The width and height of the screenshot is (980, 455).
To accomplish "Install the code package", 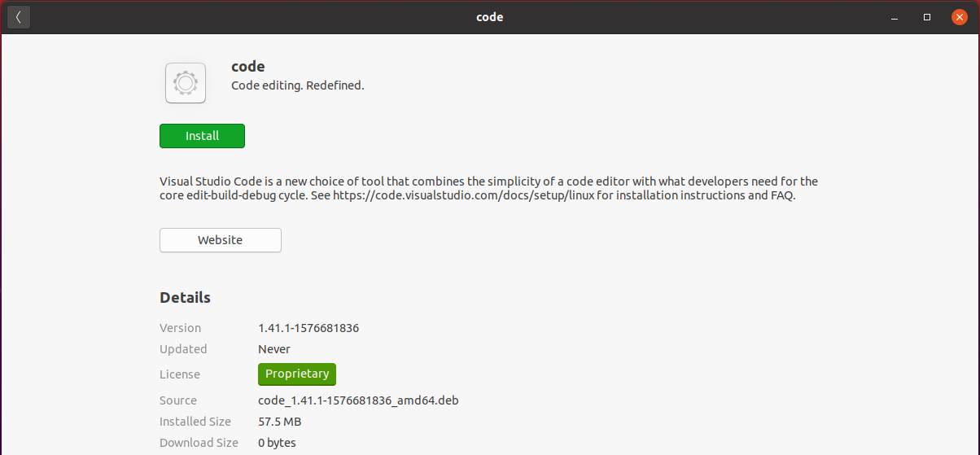I will pyautogui.click(x=202, y=136).
